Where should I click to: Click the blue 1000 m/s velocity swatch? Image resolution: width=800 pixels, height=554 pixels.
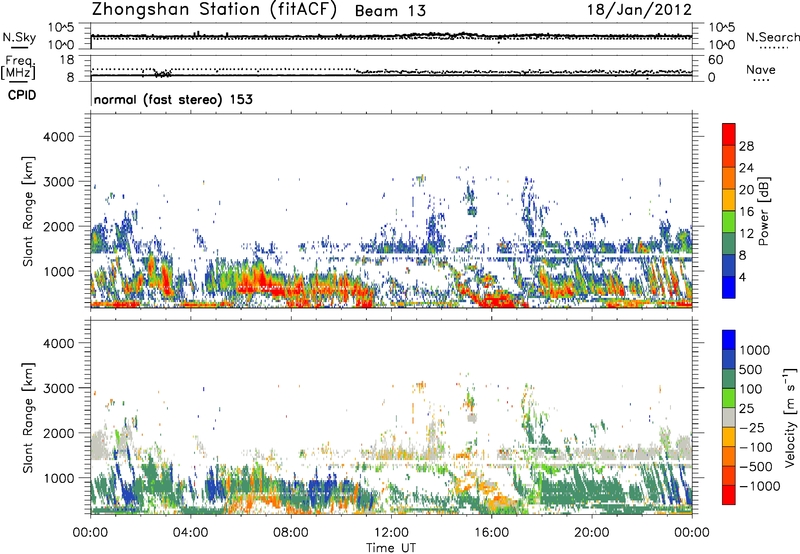click(729, 340)
